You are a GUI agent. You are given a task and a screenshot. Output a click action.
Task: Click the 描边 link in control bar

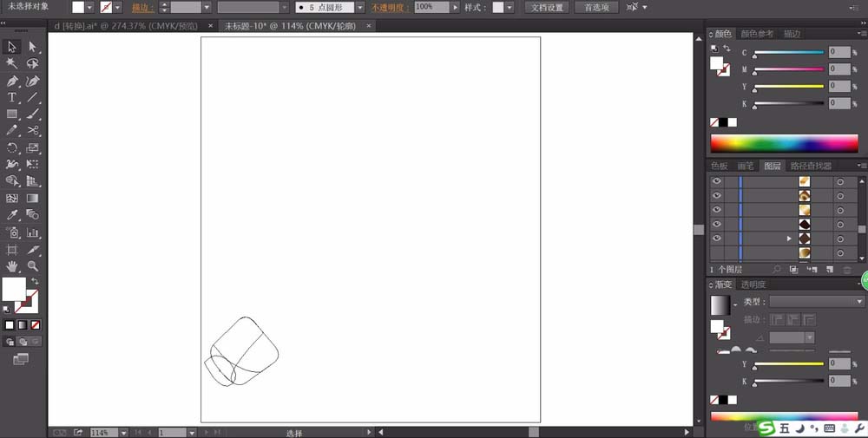(143, 8)
